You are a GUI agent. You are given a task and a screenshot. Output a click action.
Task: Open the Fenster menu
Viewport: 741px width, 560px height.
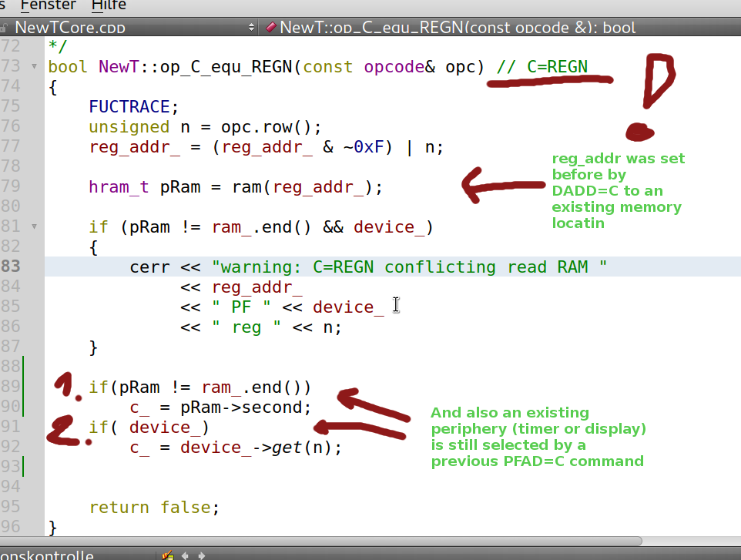pyautogui.click(x=48, y=5)
